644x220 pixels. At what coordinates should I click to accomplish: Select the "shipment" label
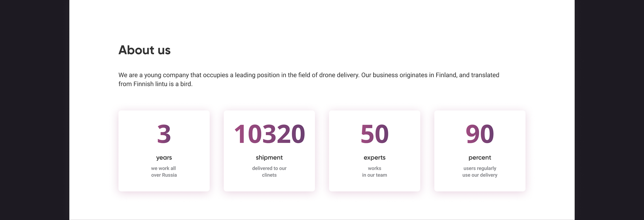click(269, 157)
